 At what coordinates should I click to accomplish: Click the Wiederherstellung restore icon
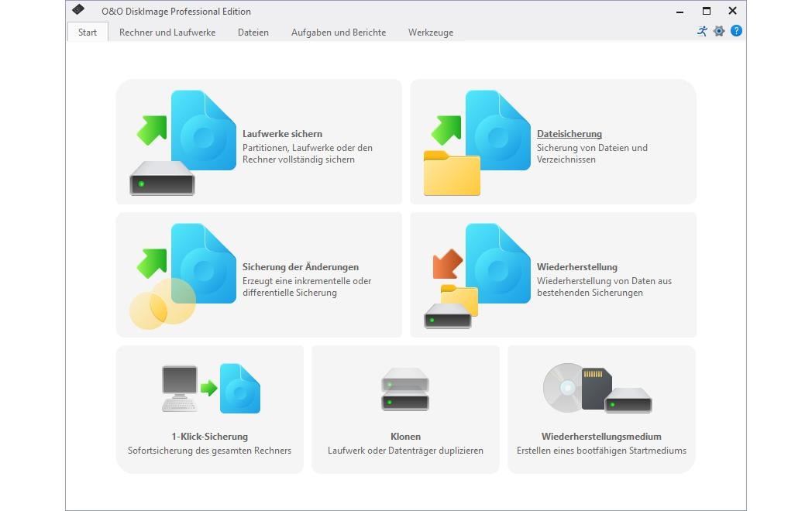click(477, 276)
